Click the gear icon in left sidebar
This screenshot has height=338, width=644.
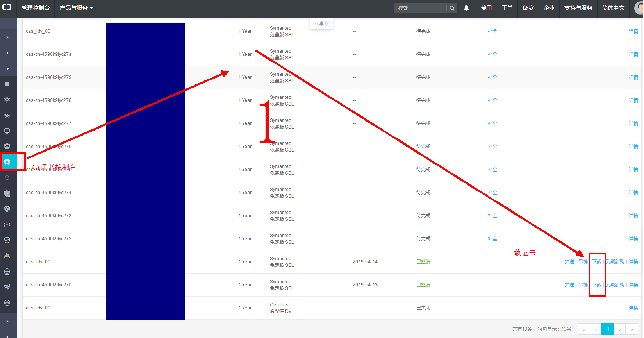point(7,100)
